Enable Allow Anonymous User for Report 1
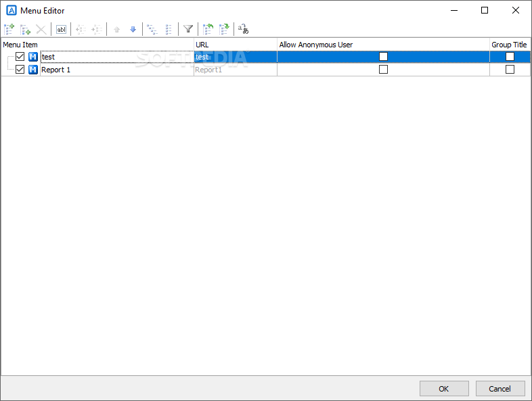The width and height of the screenshot is (532, 401). pyautogui.click(x=383, y=69)
